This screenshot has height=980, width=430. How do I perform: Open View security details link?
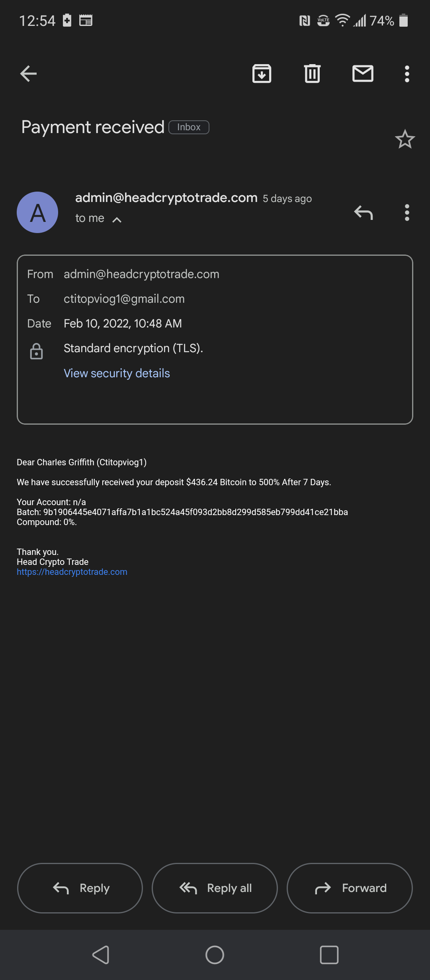pos(117,373)
